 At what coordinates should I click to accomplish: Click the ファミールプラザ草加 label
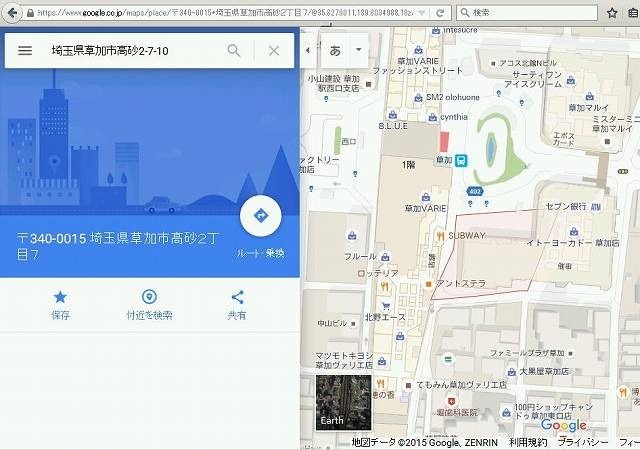coord(527,353)
